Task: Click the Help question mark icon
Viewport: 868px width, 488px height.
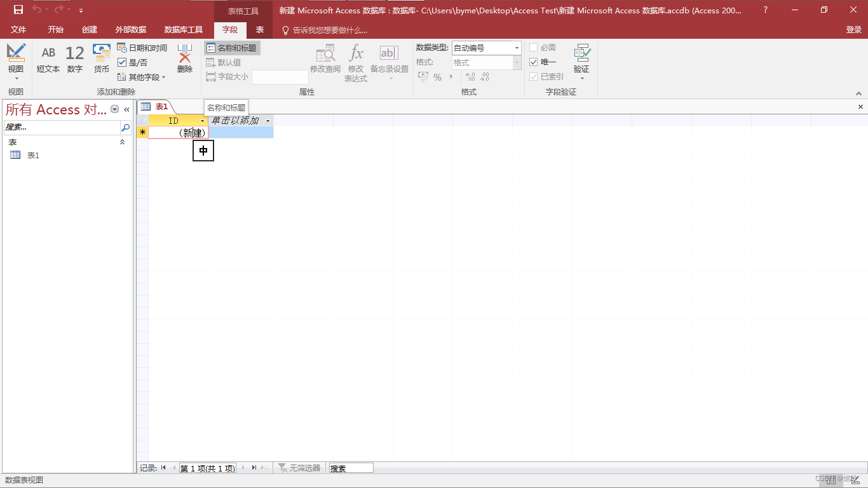Action: pos(765,10)
